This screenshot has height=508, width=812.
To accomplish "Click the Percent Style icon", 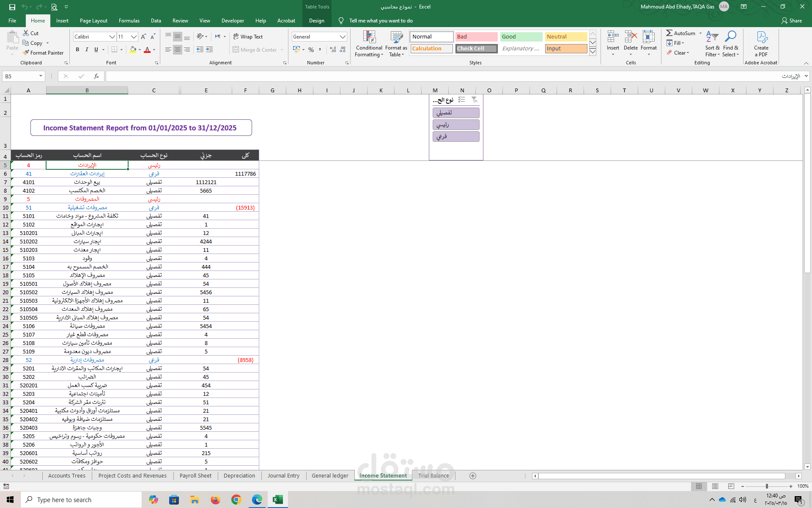I will pos(311,50).
